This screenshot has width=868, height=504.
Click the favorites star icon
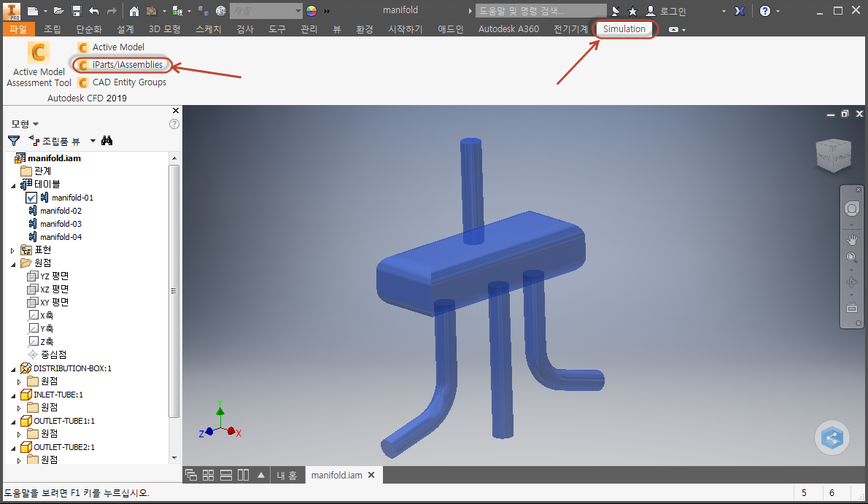(x=632, y=10)
